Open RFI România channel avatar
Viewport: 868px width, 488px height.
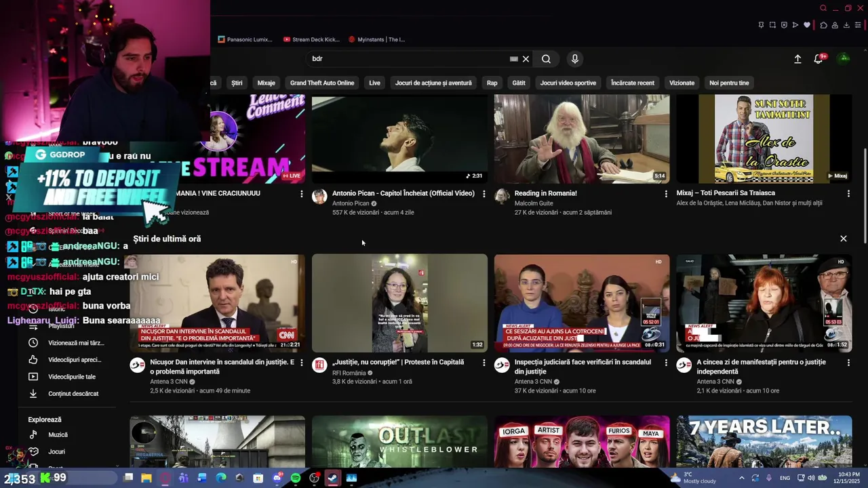(319, 365)
